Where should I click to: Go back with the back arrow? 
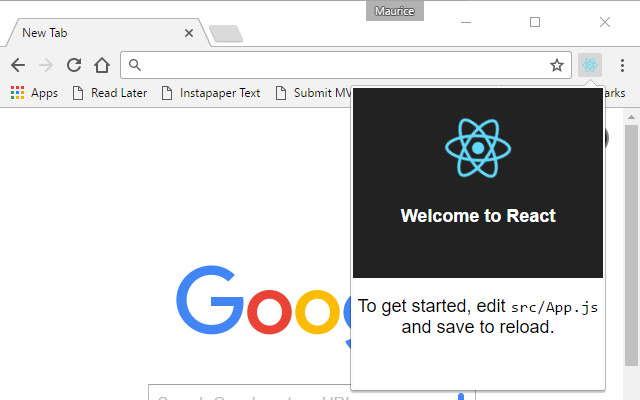[x=18, y=65]
